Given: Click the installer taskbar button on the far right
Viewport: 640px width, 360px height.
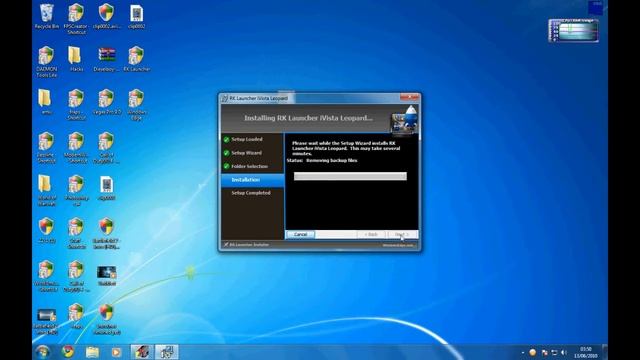Looking at the screenshot, I should (167, 352).
